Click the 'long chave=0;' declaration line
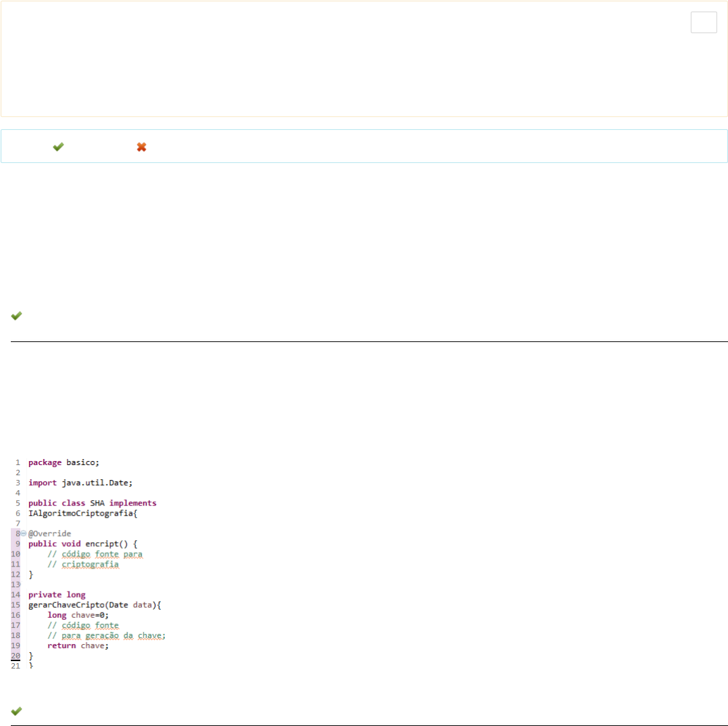The width and height of the screenshot is (728, 726). 78,615
